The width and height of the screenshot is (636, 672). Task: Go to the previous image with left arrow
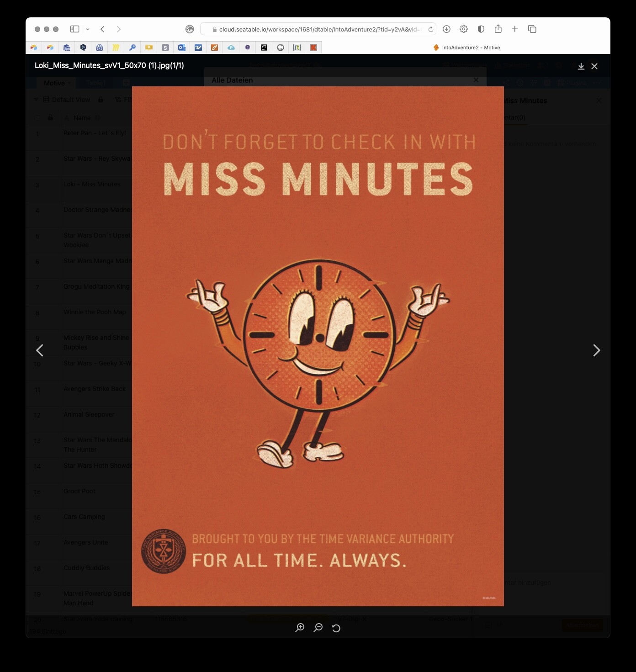click(x=40, y=350)
